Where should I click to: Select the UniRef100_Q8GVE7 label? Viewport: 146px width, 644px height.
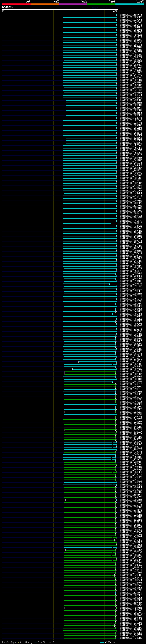tap(131, 306)
